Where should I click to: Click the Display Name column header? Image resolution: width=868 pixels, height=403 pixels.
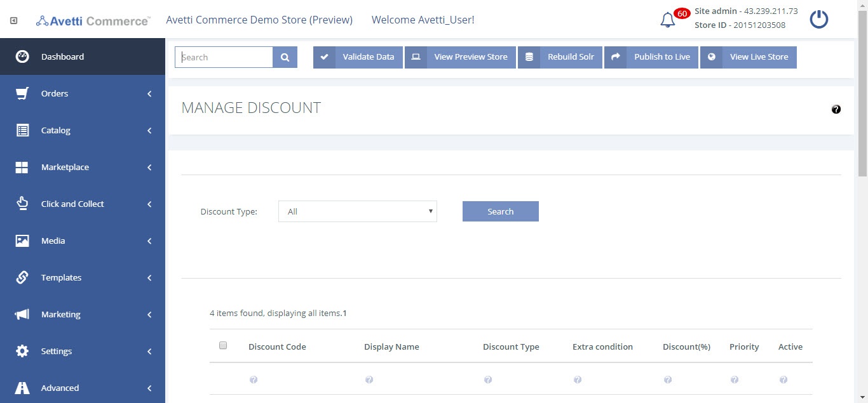391,347
